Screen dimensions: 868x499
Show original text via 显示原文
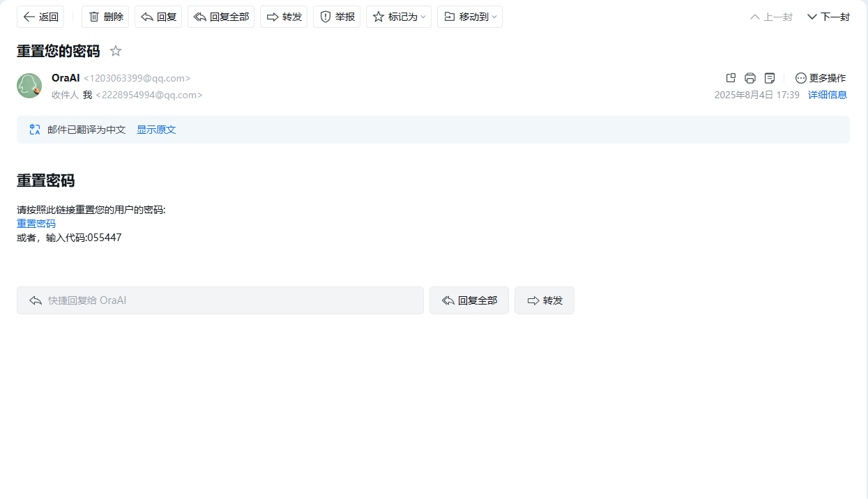pyautogui.click(x=156, y=130)
